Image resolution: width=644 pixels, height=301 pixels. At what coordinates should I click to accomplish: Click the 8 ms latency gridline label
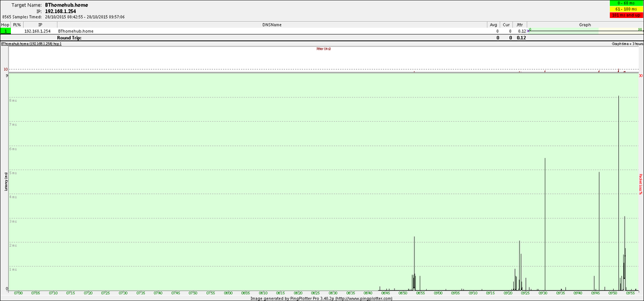click(14, 100)
